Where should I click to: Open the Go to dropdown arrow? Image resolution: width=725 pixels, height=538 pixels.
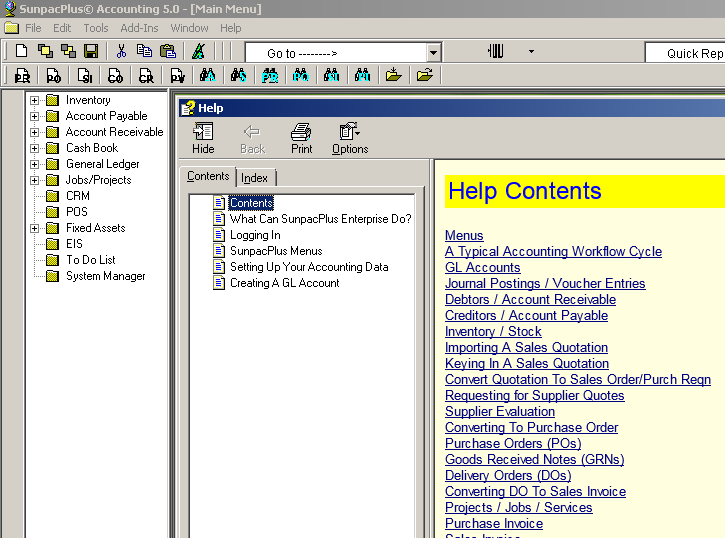[x=433, y=52]
